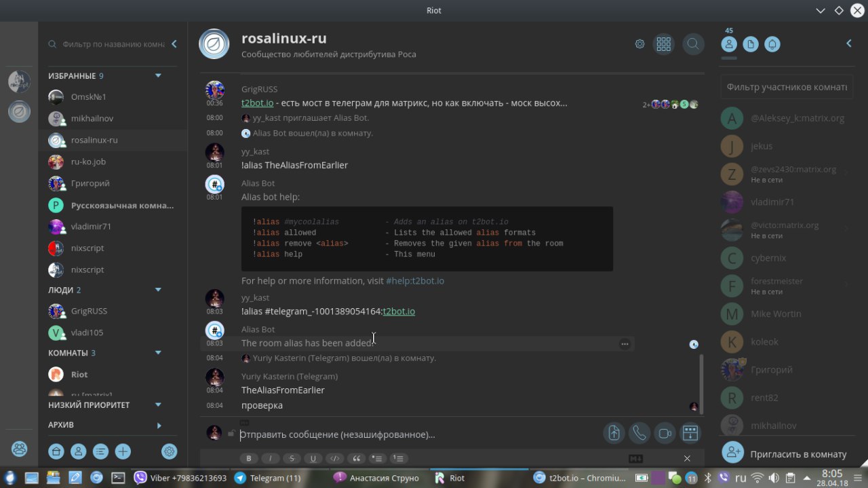Insert a numbered list
Viewport: 868px width, 488px height.
click(399, 458)
